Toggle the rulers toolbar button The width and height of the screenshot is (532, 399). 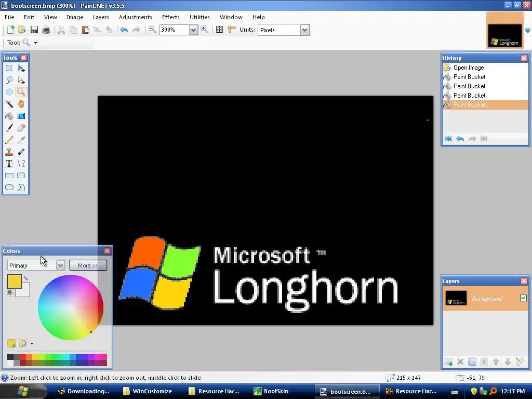pos(231,30)
